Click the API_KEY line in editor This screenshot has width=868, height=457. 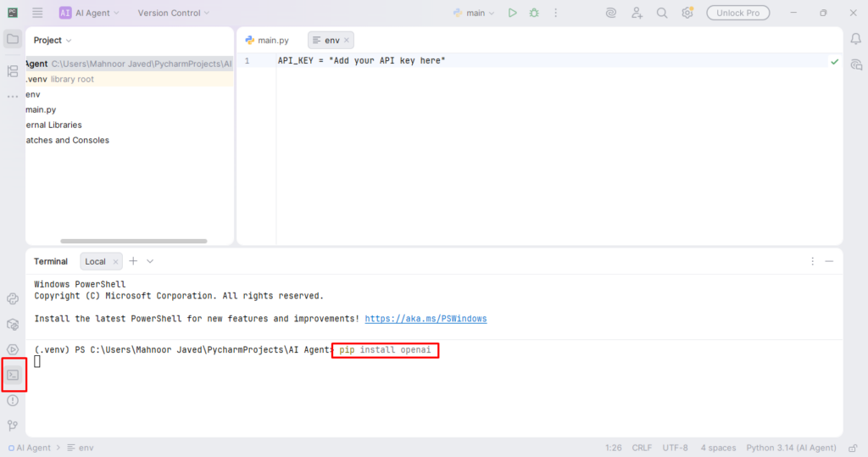[361, 60]
